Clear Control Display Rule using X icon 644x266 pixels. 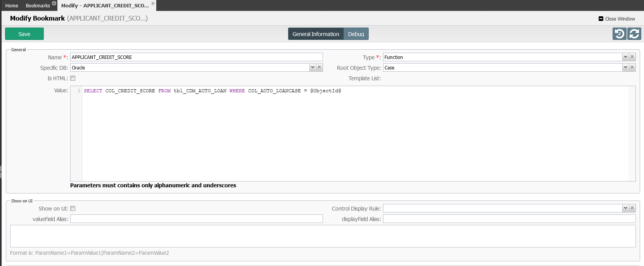pyautogui.click(x=632, y=208)
